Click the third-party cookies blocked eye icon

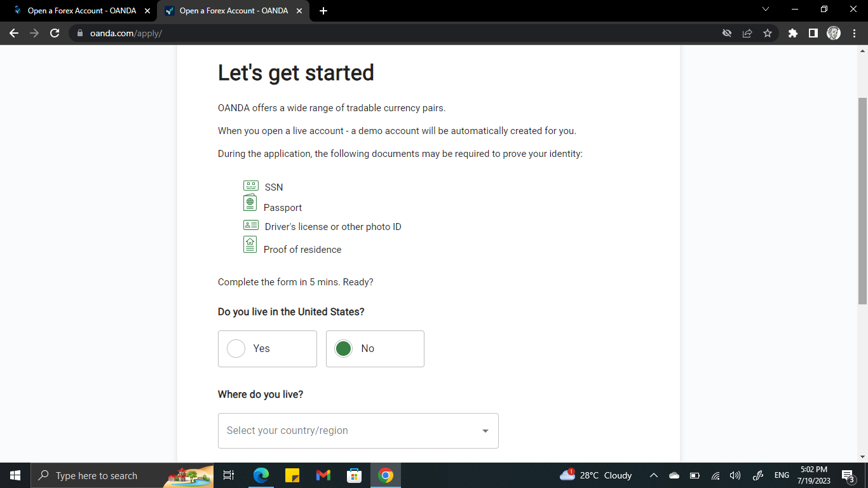727,33
